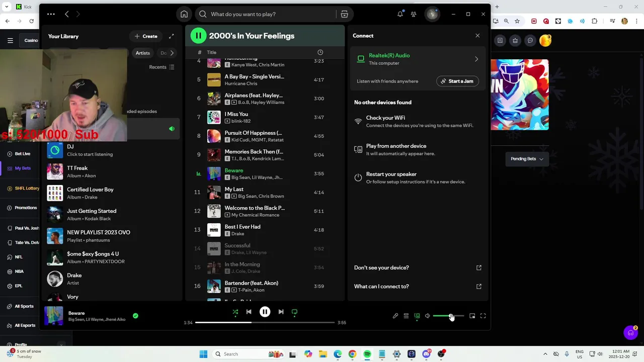The image size is (644, 362).
Task: Select the Artists filter chip
Action: click(142, 53)
